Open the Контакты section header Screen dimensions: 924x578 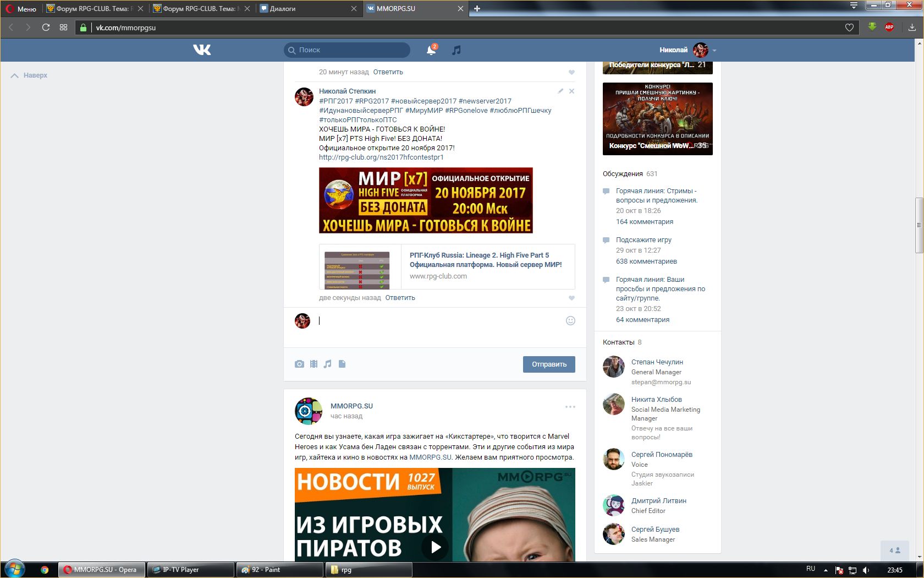(619, 342)
